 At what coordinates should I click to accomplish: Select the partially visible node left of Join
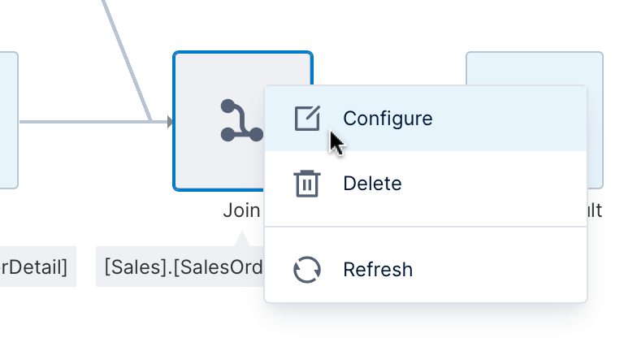click(x=9, y=120)
